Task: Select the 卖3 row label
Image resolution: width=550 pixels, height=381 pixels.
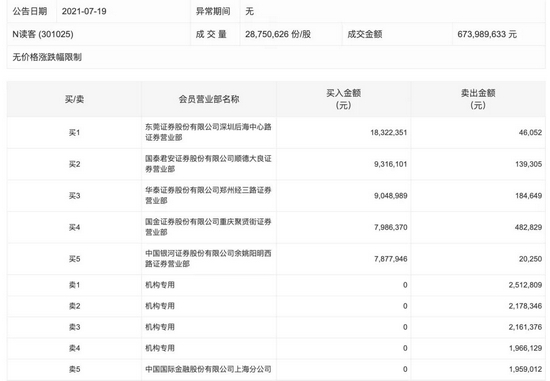Action: click(74, 327)
